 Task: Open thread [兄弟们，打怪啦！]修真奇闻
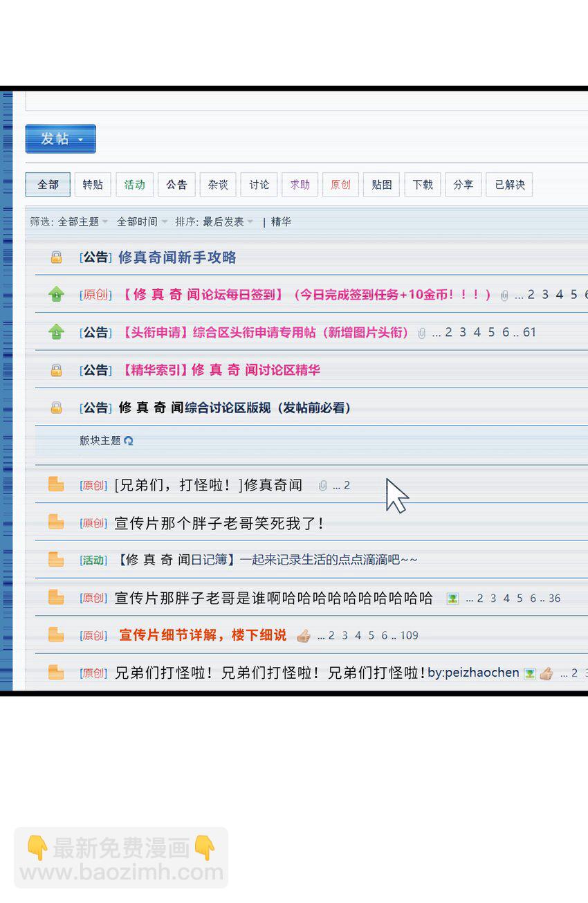208,485
